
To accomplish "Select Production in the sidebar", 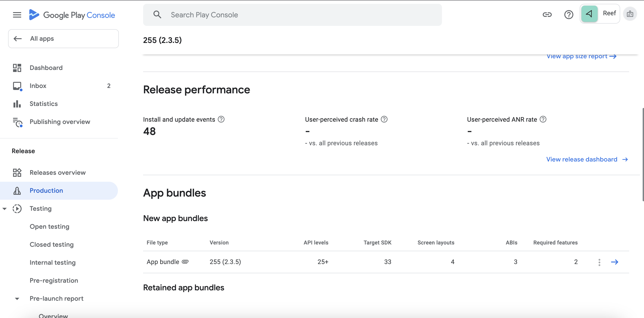I will 59,191.
